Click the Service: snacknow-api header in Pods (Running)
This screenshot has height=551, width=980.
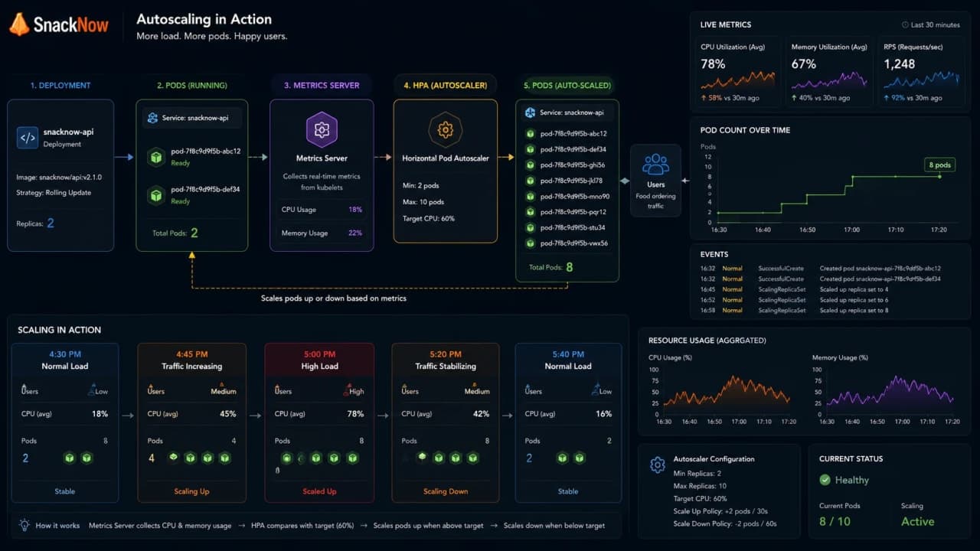(x=191, y=118)
